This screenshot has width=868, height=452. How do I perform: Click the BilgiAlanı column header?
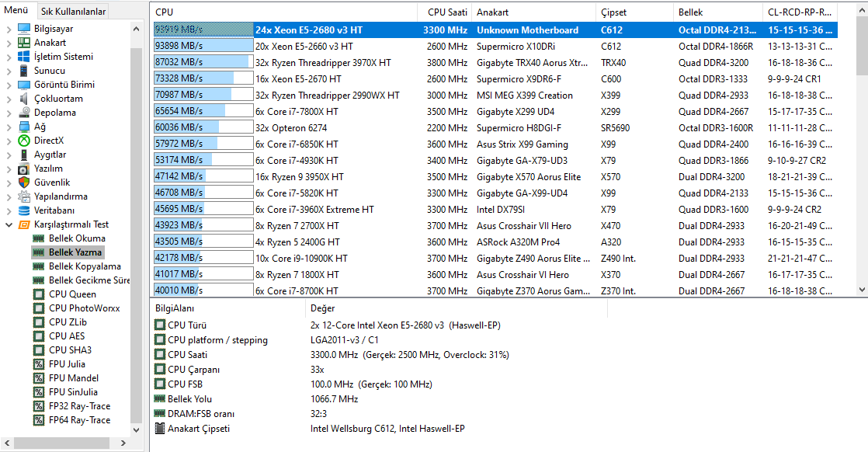[227, 308]
